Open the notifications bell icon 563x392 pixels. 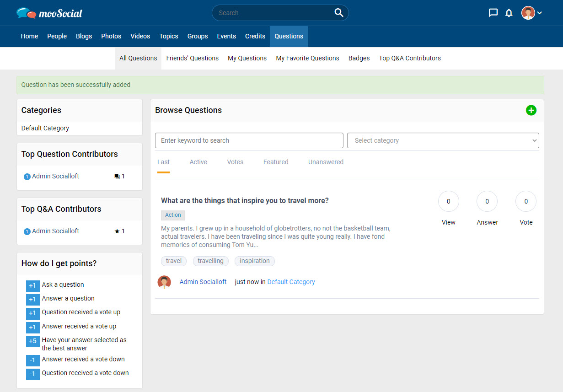(509, 13)
